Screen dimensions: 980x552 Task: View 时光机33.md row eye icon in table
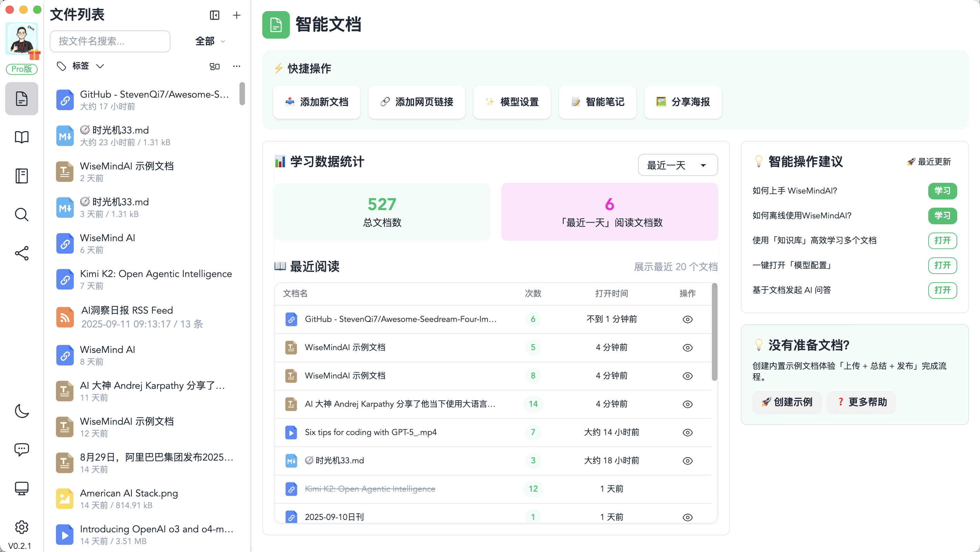687,461
